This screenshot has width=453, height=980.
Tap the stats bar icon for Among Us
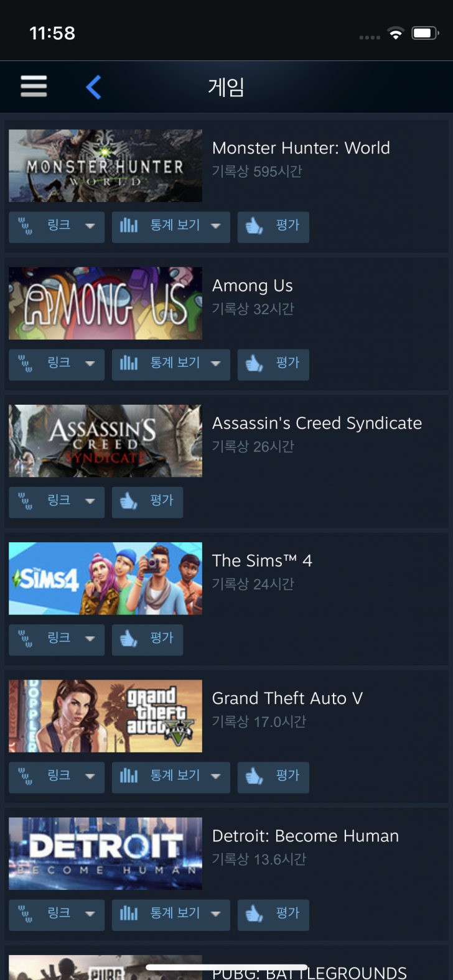coord(129,363)
